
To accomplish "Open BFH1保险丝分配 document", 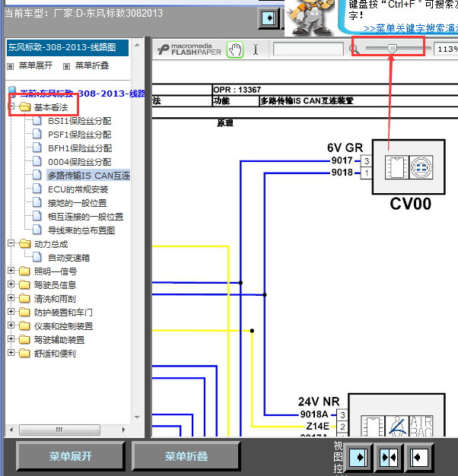I will click(x=80, y=148).
